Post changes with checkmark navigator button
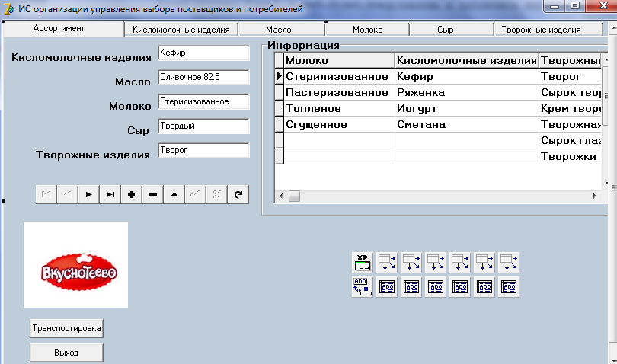This screenshot has height=364, width=617. tap(196, 194)
